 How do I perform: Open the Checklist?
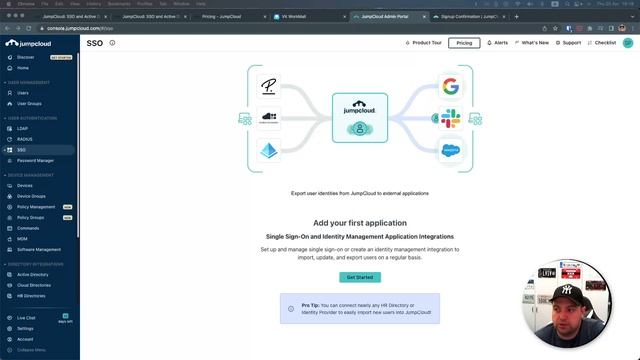(x=602, y=43)
